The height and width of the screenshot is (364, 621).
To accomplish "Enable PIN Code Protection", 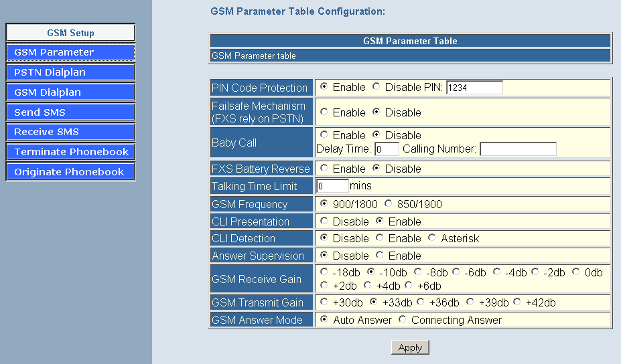I will click(324, 86).
